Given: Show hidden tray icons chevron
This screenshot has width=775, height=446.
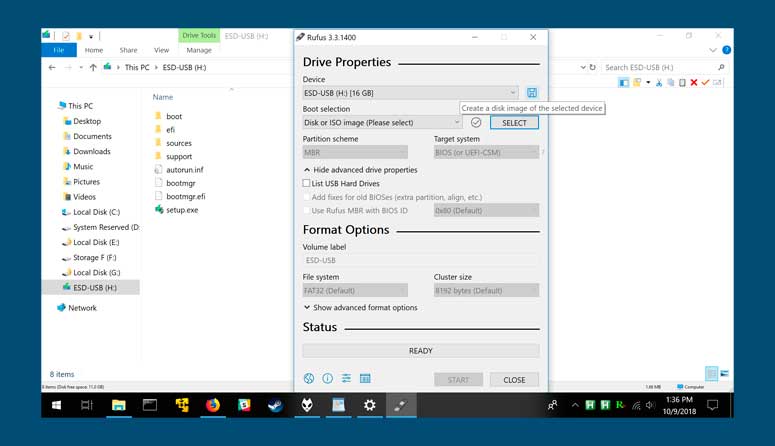Looking at the screenshot, I should tap(575, 405).
